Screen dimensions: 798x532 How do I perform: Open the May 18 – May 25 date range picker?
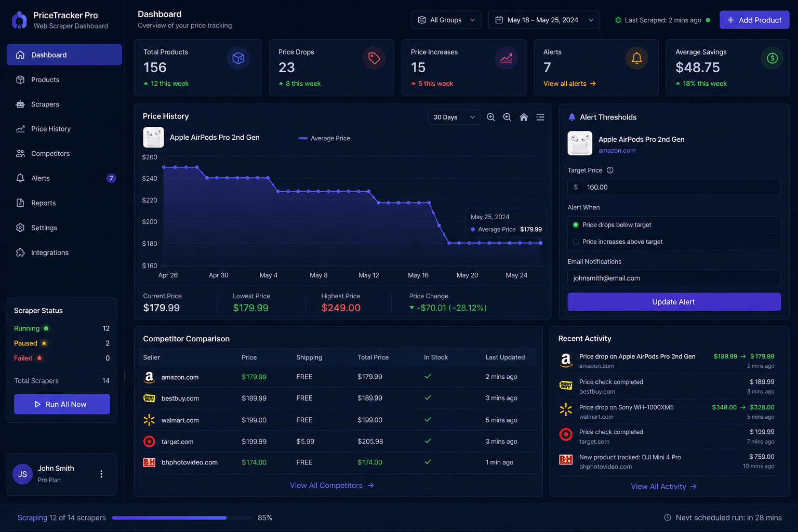[x=544, y=20]
